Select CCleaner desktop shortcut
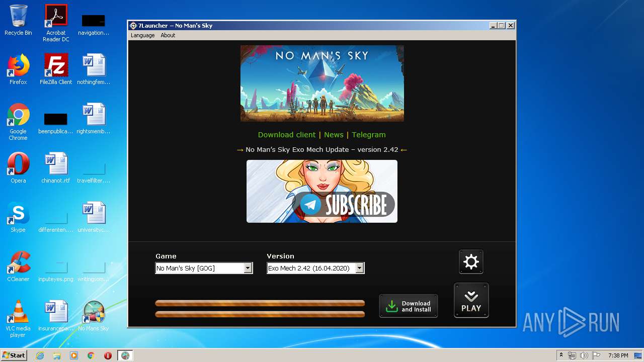Screen dimensions: 644x362 pyautogui.click(x=18, y=266)
